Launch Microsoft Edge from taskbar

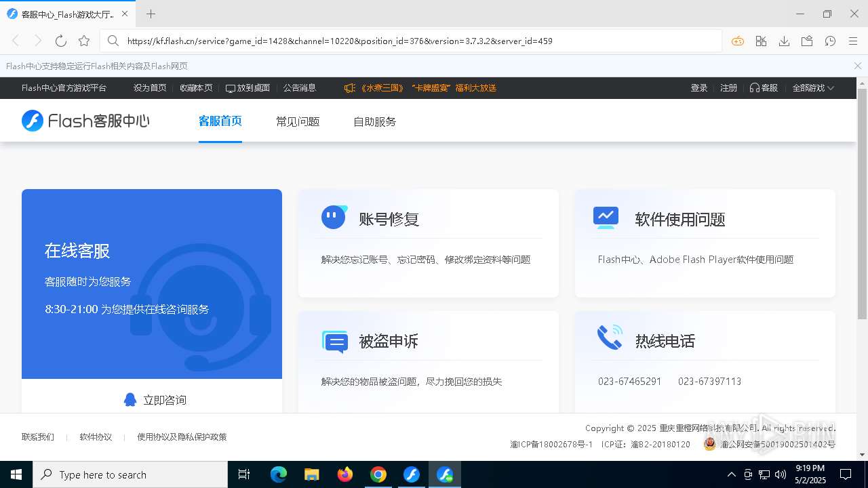(279, 474)
